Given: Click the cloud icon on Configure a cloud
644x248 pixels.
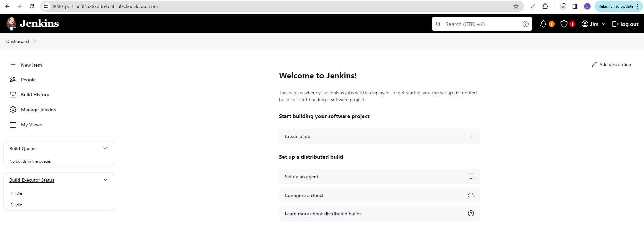Looking at the screenshot, I should coord(471,195).
